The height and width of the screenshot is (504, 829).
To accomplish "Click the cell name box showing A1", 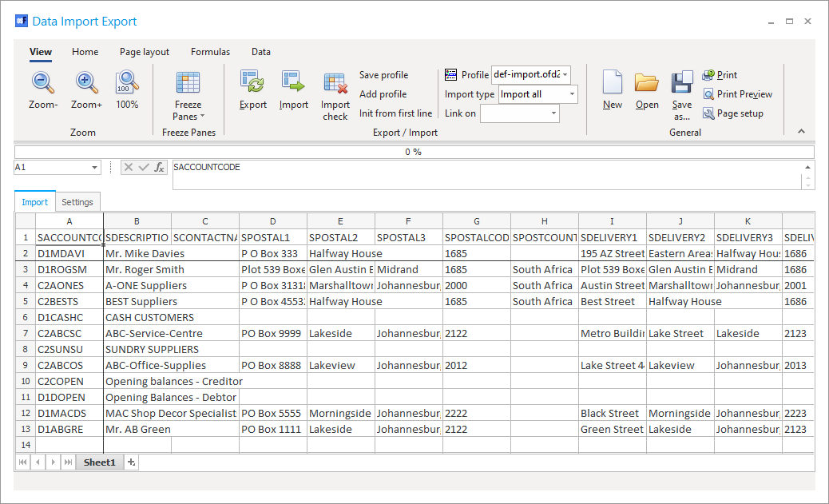I will [x=52, y=168].
